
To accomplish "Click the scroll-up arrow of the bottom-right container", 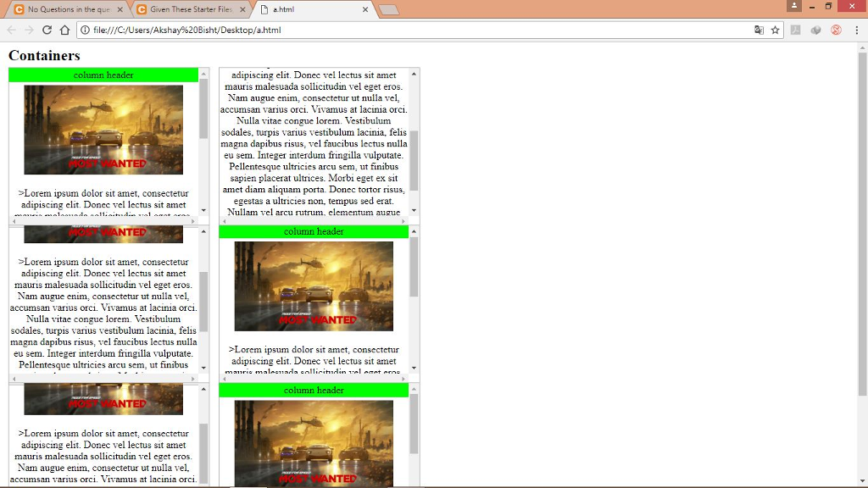I will pyautogui.click(x=414, y=389).
